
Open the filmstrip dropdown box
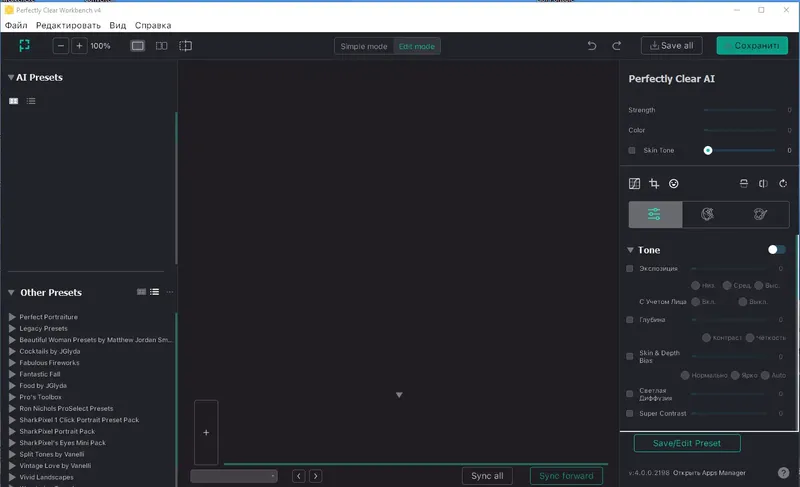tap(234, 476)
